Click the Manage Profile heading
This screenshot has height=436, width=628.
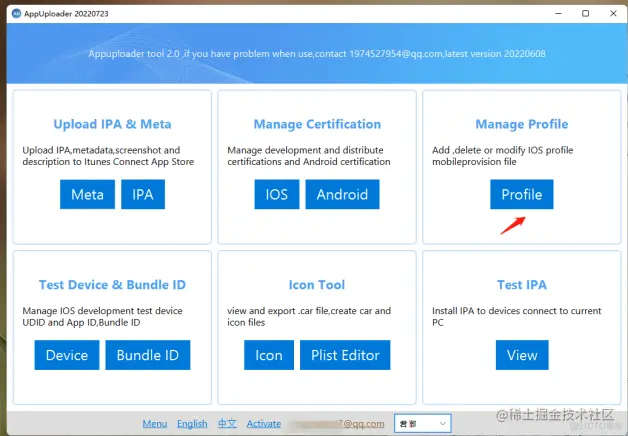522,124
